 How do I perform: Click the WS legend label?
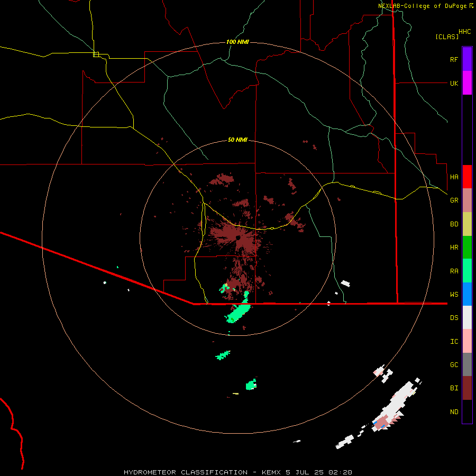click(x=454, y=295)
